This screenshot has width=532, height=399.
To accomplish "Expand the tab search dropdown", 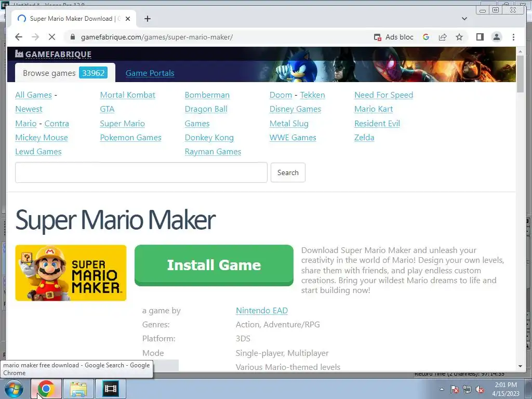I will (464, 19).
